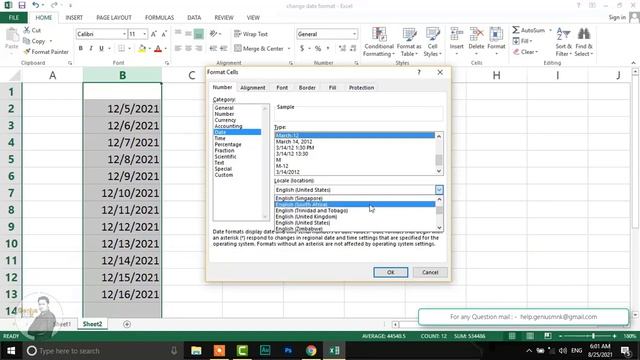Click the Decrease Font Size icon
Viewport: 640px width, 360px height.
[164, 34]
